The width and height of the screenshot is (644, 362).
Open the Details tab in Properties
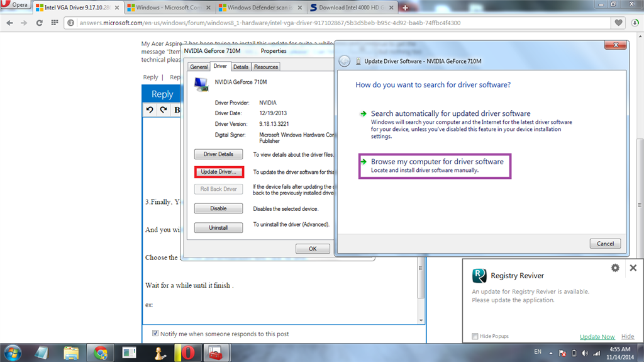tap(241, 67)
